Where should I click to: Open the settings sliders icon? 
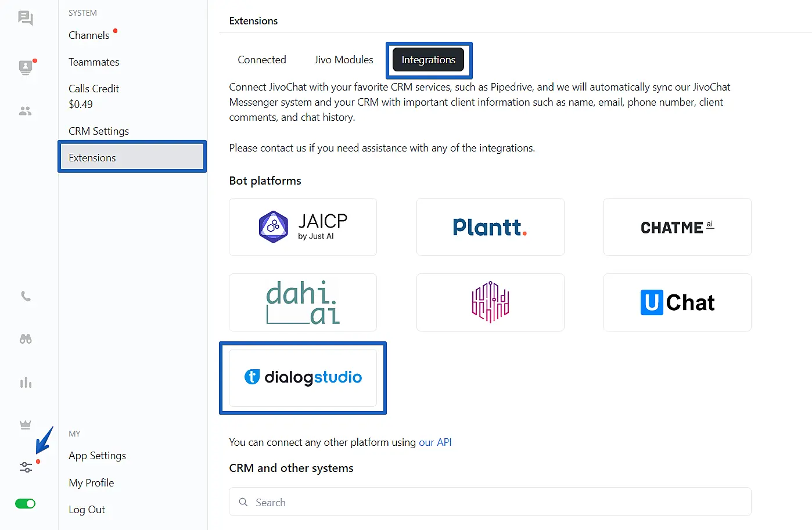click(x=26, y=467)
